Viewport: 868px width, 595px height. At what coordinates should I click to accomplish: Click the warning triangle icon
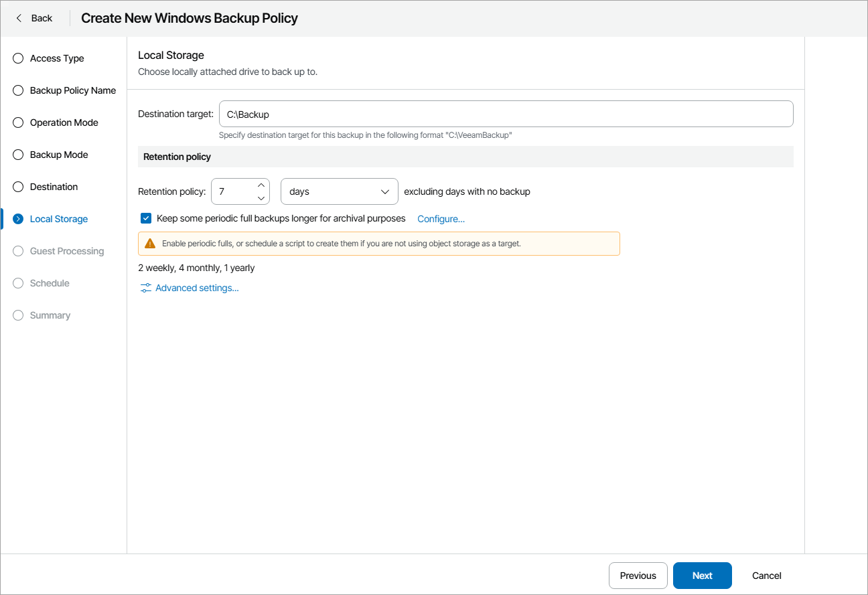pyautogui.click(x=149, y=243)
